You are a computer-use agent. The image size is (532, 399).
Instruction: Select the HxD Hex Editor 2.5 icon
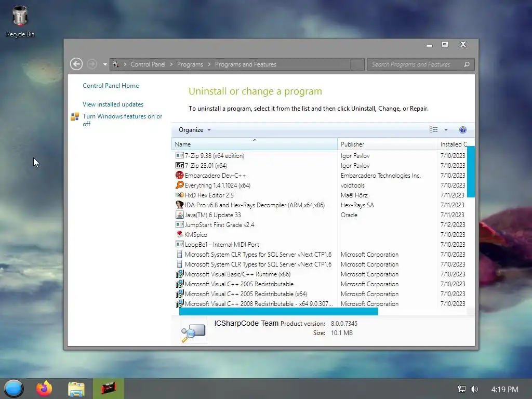click(179, 195)
